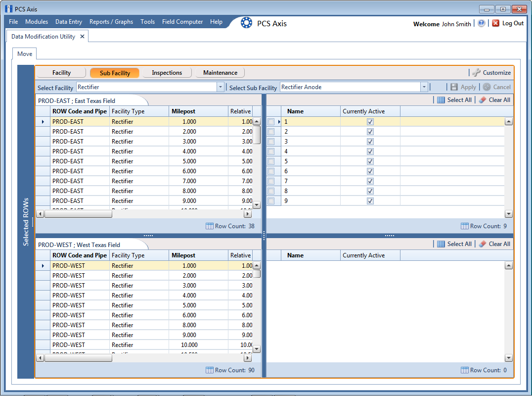Image resolution: width=532 pixels, height=396 pixels.
Task: Click the Selected ROWs side panel bar
Action: pyautogui.click(x=26, y=221)
